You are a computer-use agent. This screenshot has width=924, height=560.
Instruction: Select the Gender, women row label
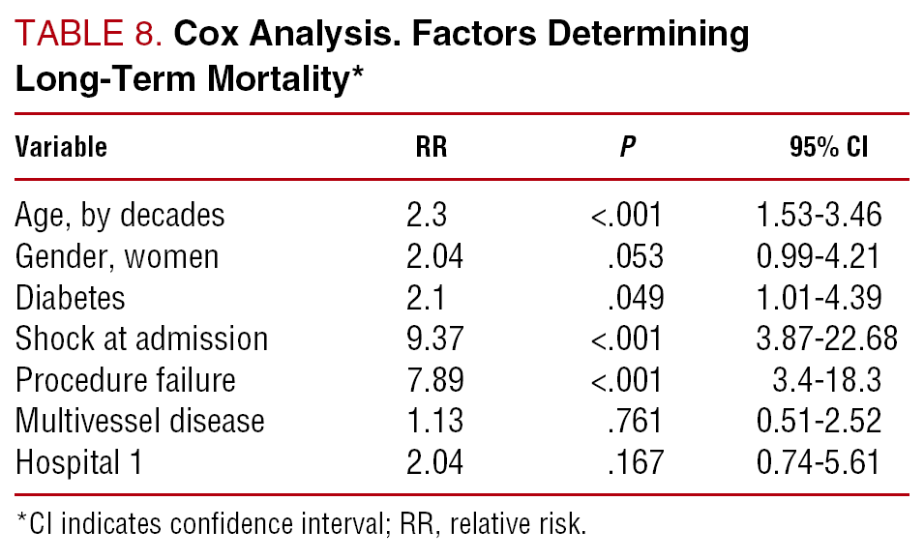coord(116,256)
